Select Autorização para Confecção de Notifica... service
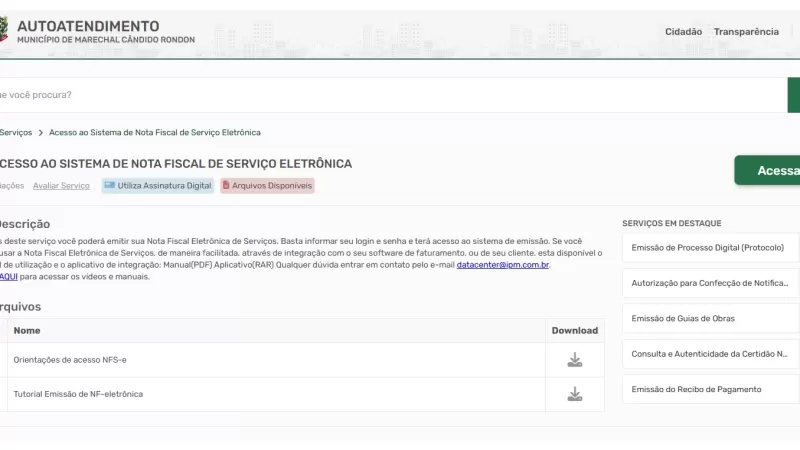The height and width of the screenshot is (450, 800). (710, 283)
